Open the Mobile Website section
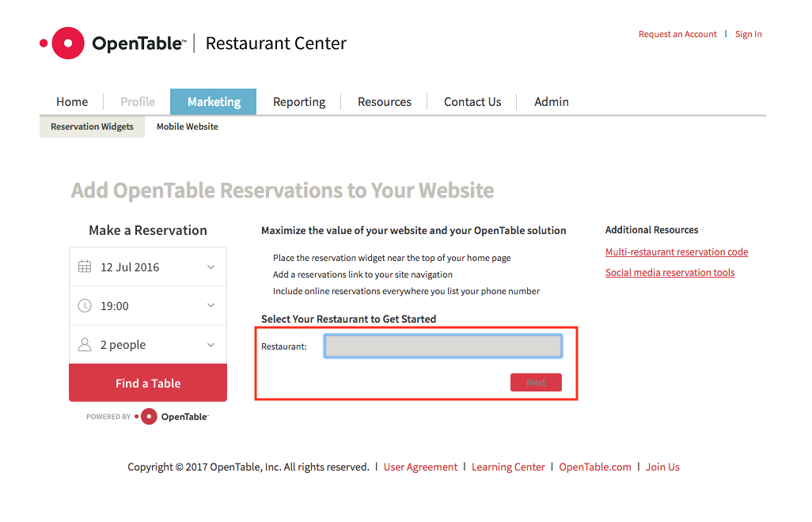812x522 pixels. pyautogui.click(x=187, y=126)
